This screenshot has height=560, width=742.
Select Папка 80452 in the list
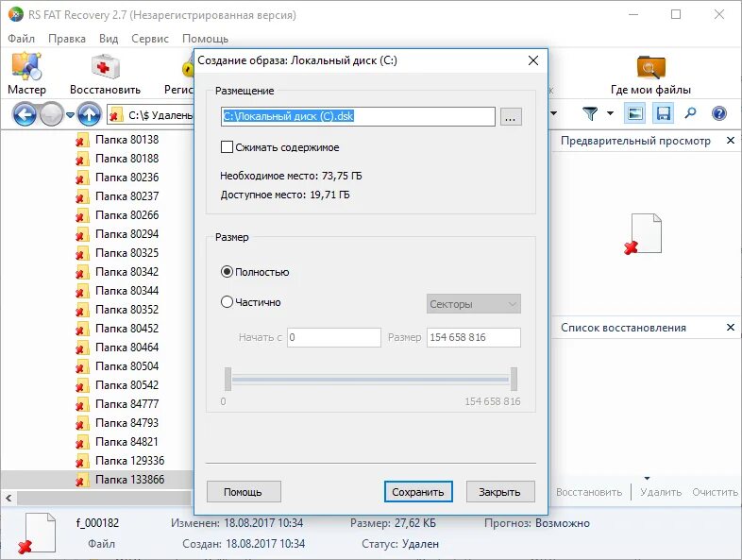pos(126,328)
